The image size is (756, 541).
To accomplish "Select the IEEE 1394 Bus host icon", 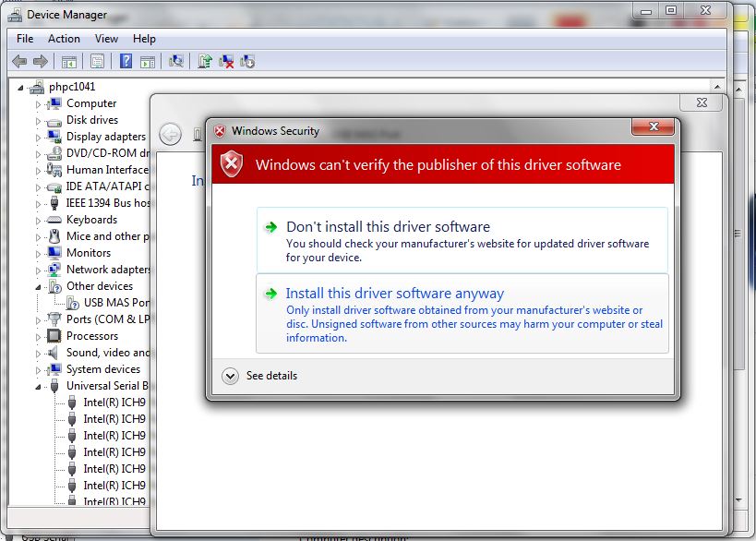I will (x=54, y=203).
